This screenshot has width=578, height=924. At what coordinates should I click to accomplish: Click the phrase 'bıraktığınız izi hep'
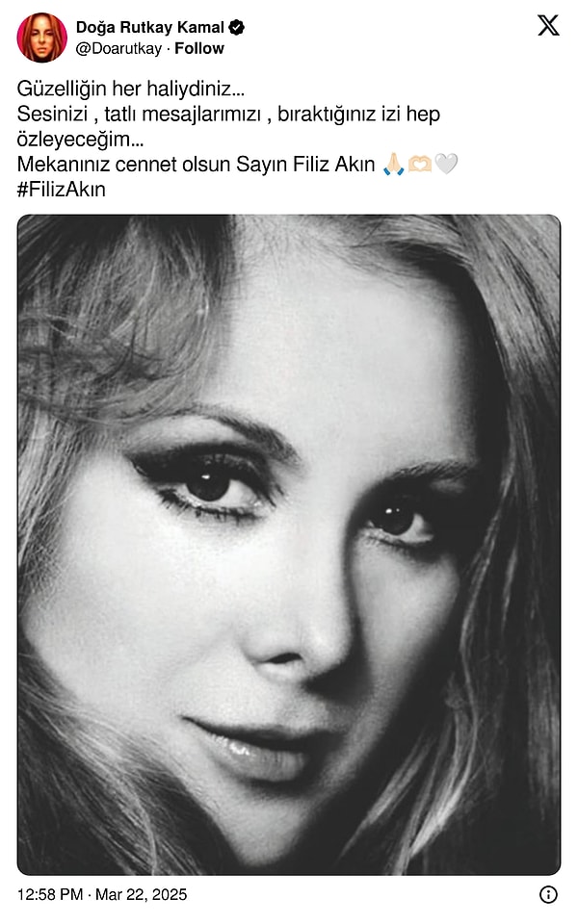tap(358, 114)
